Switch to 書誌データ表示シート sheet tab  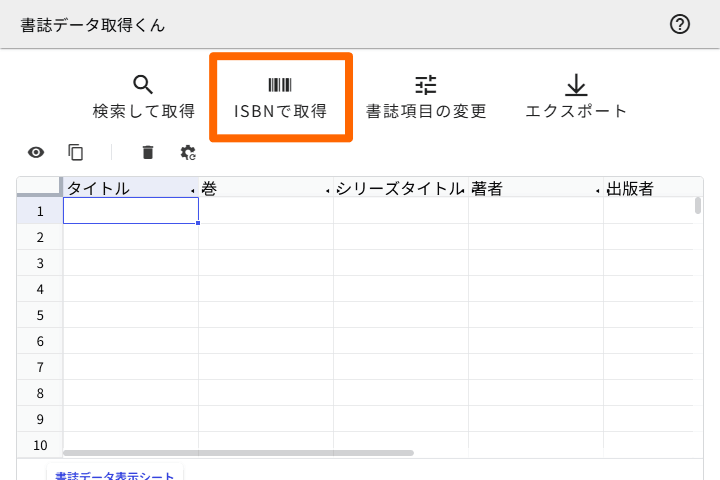(x=114, y=476)
